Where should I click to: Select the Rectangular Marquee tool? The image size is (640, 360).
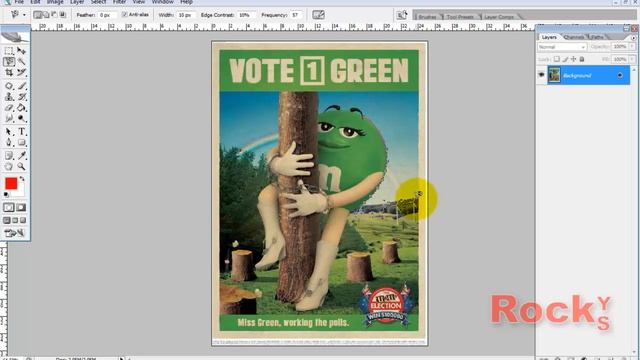point(9,51)
